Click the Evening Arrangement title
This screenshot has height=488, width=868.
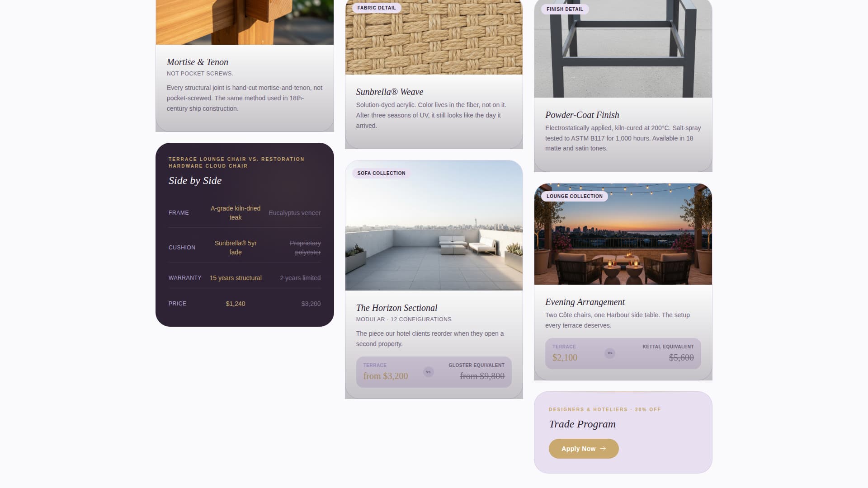(585, 302)
